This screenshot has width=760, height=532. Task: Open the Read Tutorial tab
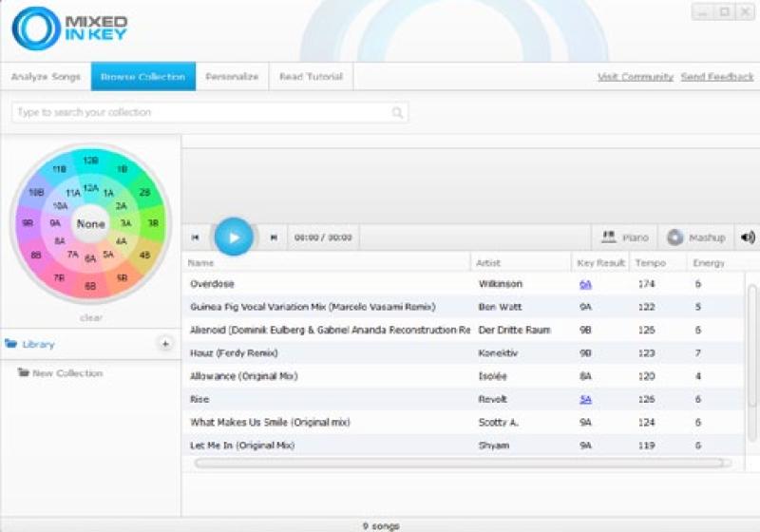click(311, 77)
